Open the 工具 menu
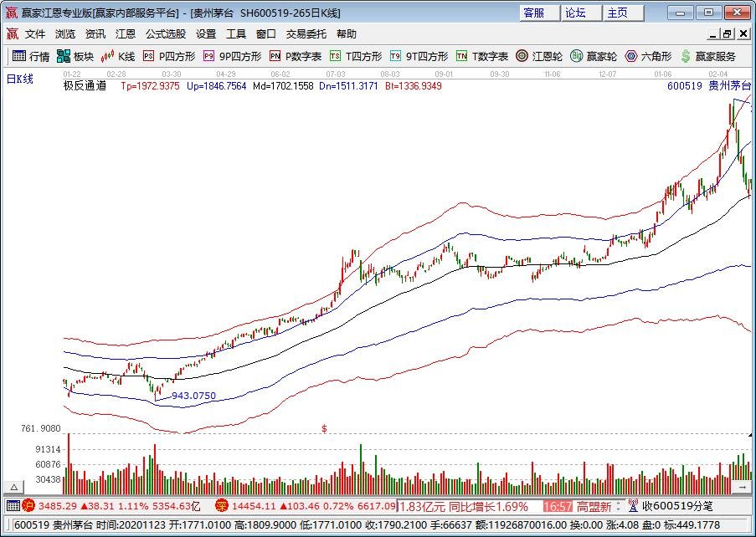This screenshot has width=756, height=537. coord(236,33)
